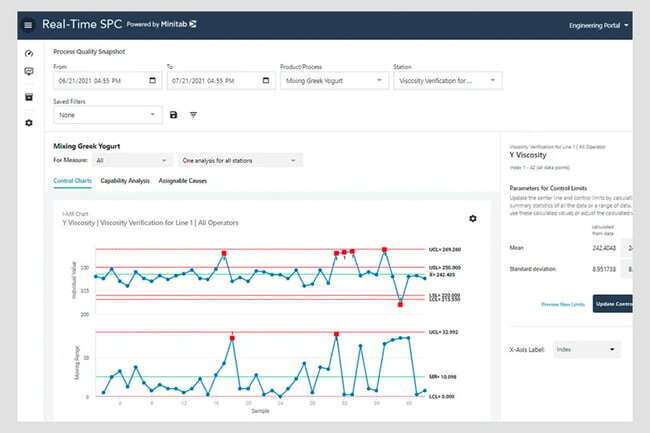The height and width of the screenshot is (433, 650).
Task: Open the From date calendar picker
Action: point(151,81)
